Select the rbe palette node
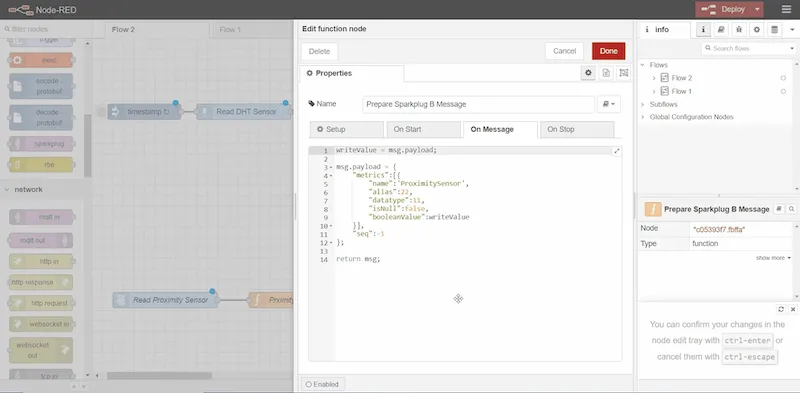Image resolution: width=800 pixels, height=393 pixels. point(41,165)
